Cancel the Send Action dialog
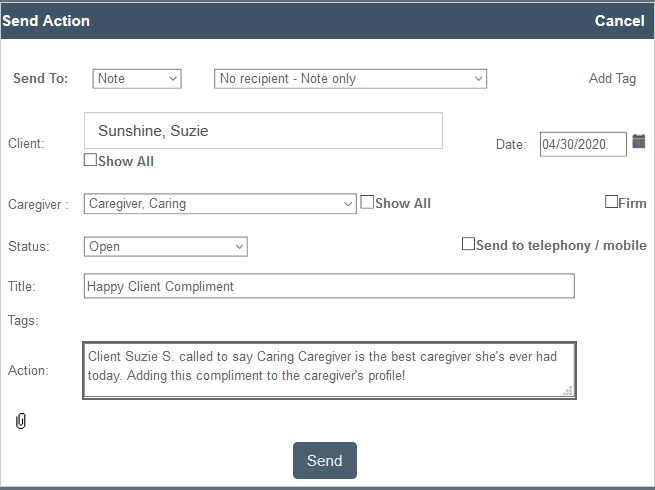The width and height of the screenshot is (655, 490). tap(619, 21)
